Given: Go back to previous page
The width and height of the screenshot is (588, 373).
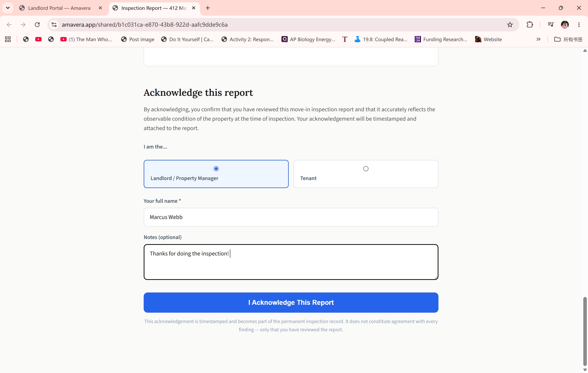Looking at the screenshot, I should coord(9,25).
